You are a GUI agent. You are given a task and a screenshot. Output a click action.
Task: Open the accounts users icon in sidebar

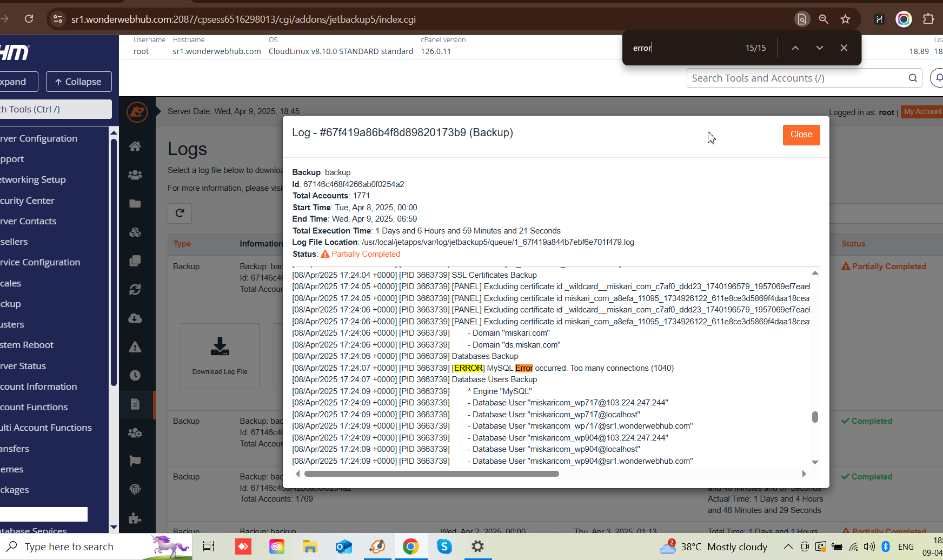[x=135, y=175]
